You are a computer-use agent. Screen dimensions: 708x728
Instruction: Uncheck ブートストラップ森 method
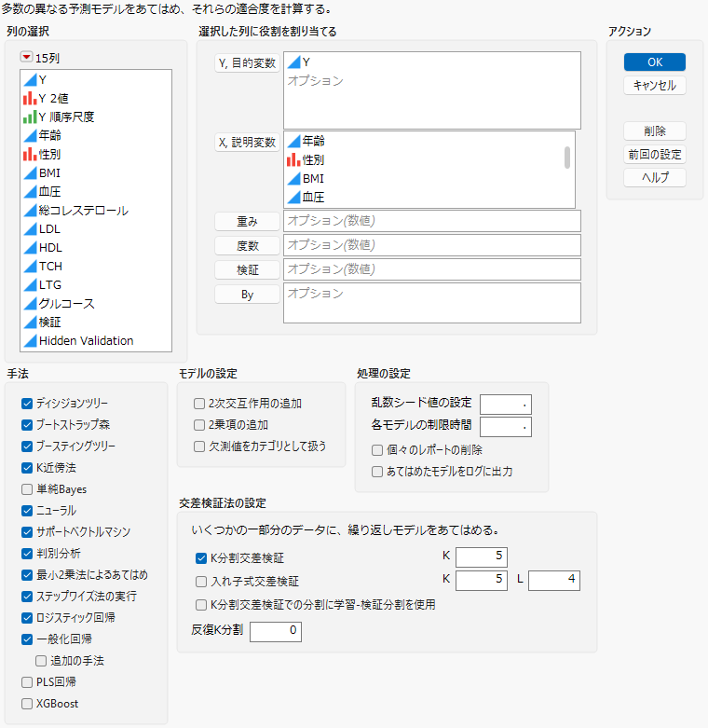(27, 425)
